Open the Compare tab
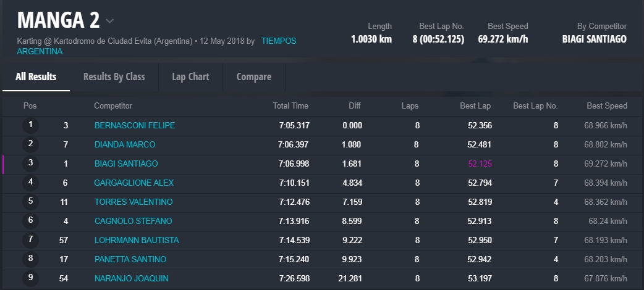 [x=253, y=77]
